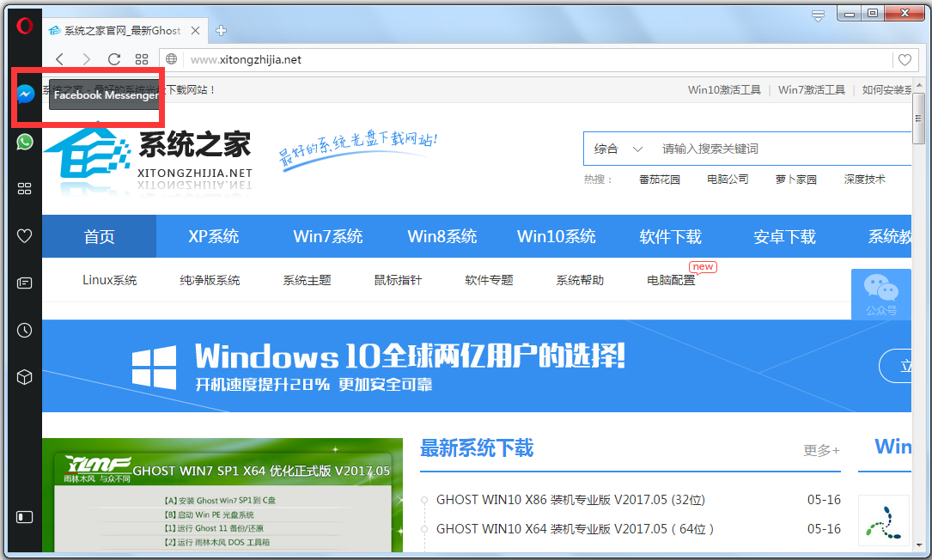Open the Win7激活工具 link

(x=812, y=90)
